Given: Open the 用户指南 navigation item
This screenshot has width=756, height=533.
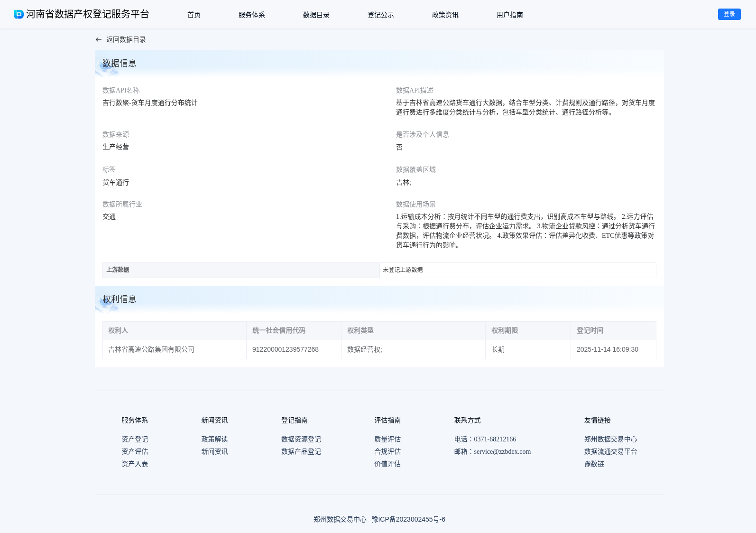Looking at the screenshot, I should pos(510,15).
